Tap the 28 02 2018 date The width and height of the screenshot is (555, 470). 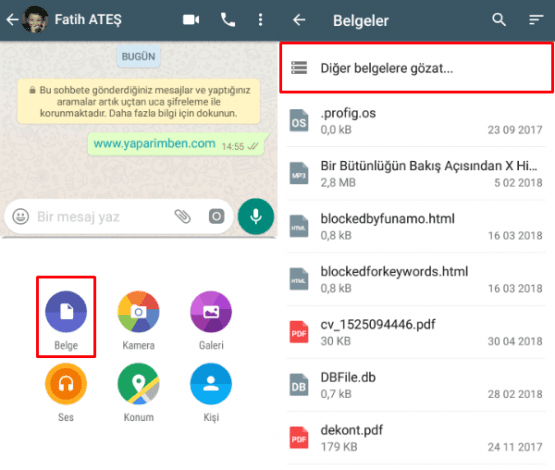click(x=515, y=394)
